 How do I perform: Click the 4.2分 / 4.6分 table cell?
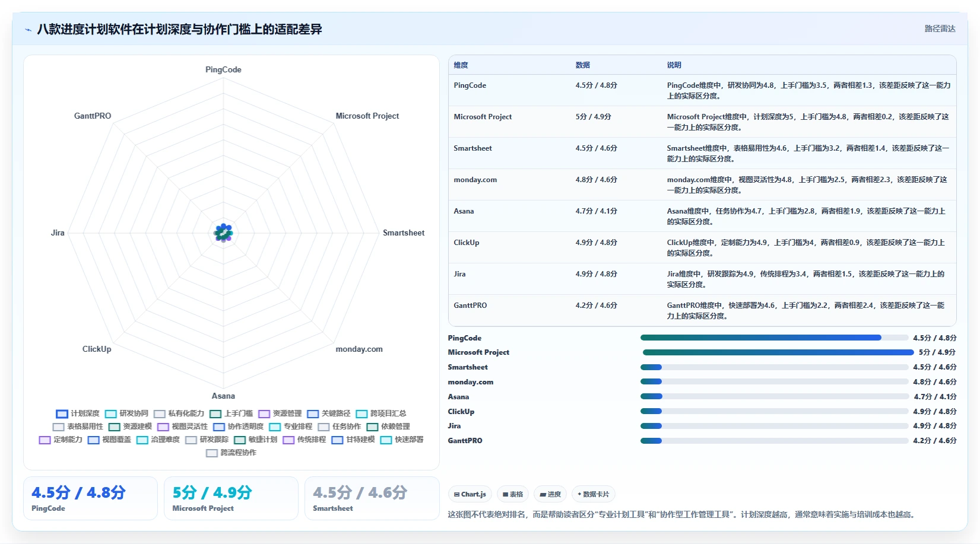pos(596,306)
